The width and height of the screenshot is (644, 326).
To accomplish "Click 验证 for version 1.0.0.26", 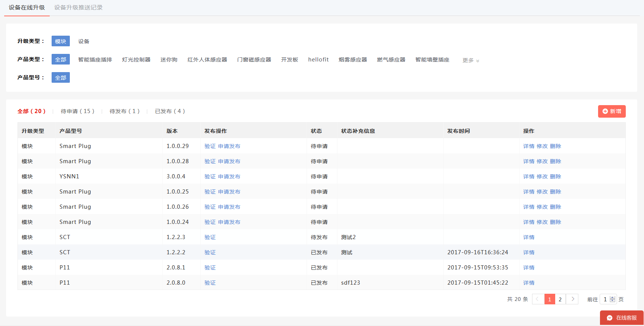I will 210,207.
